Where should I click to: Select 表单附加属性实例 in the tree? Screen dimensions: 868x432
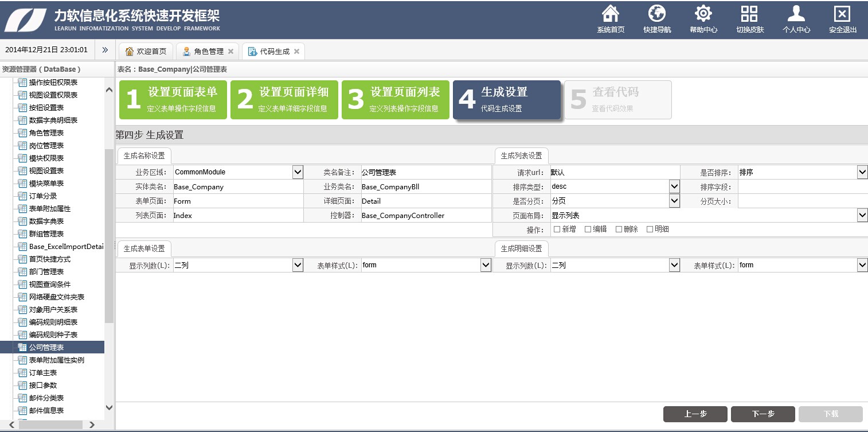(57, 360)
